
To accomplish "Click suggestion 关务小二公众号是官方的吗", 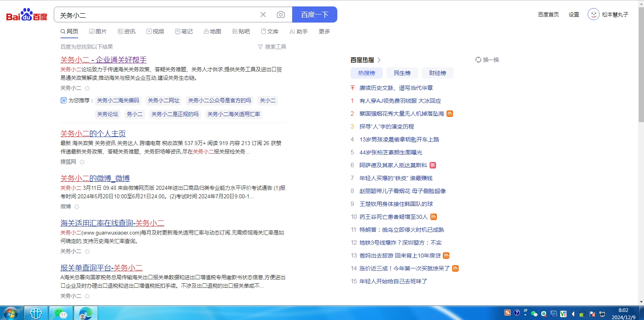I will point(220,100).
